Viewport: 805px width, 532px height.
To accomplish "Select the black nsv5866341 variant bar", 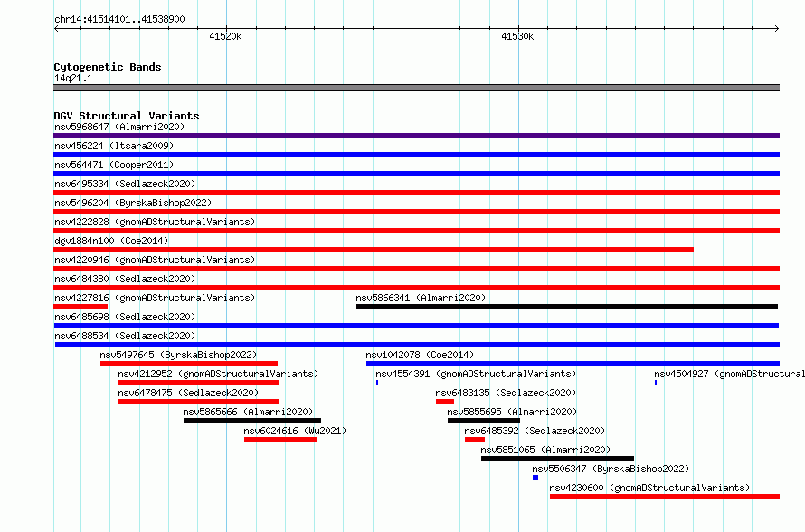I will (x=567, y=307).
